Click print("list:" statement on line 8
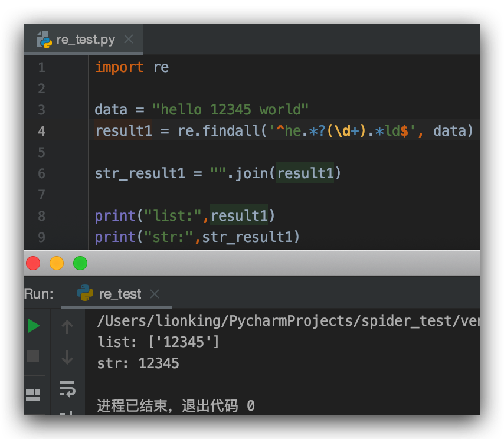The width and height of the screenshot is (504, 439). point(185,215)
